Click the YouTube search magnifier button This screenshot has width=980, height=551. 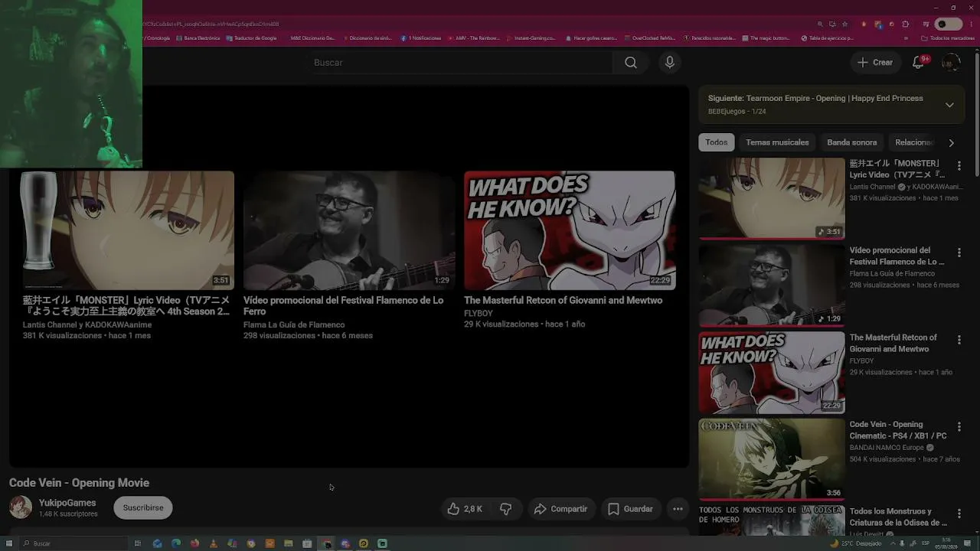point(630,63)
